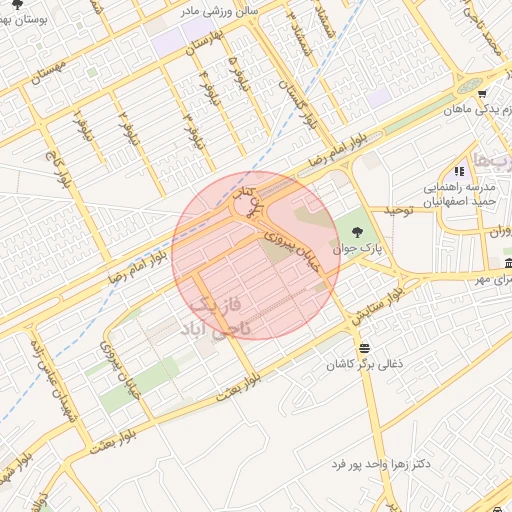Click the میدان کتاب roundabout center

point(244,205)
